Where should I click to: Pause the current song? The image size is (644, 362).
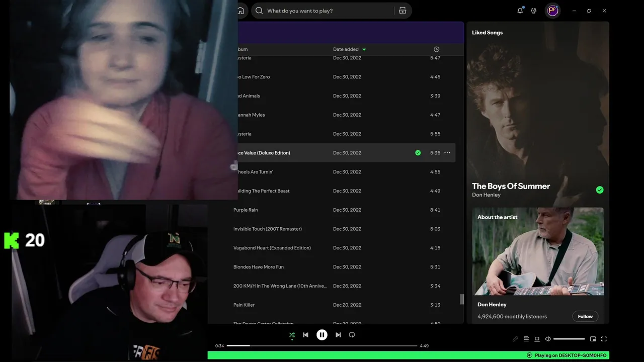point(322,335)
